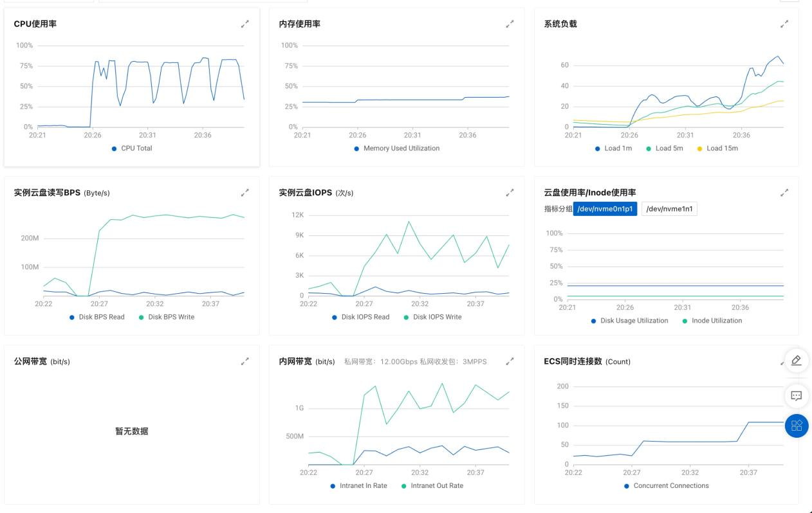Open fullscreen view of 实例云盘读写BPS chart

pos(245,192)
